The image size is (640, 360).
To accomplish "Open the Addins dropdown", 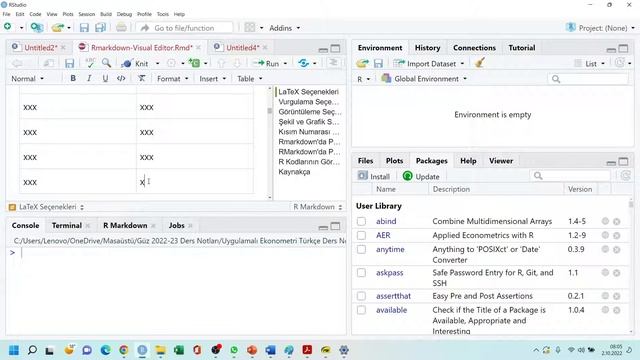I will (284, 28).
